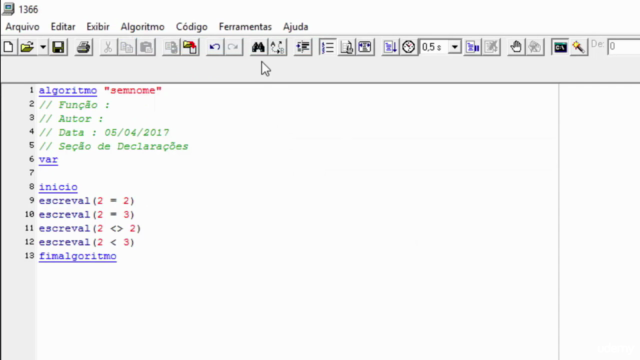Click the escreval(2 <> 2) line
The width and height of the screenshot is (640, 360).
[90, 229]
